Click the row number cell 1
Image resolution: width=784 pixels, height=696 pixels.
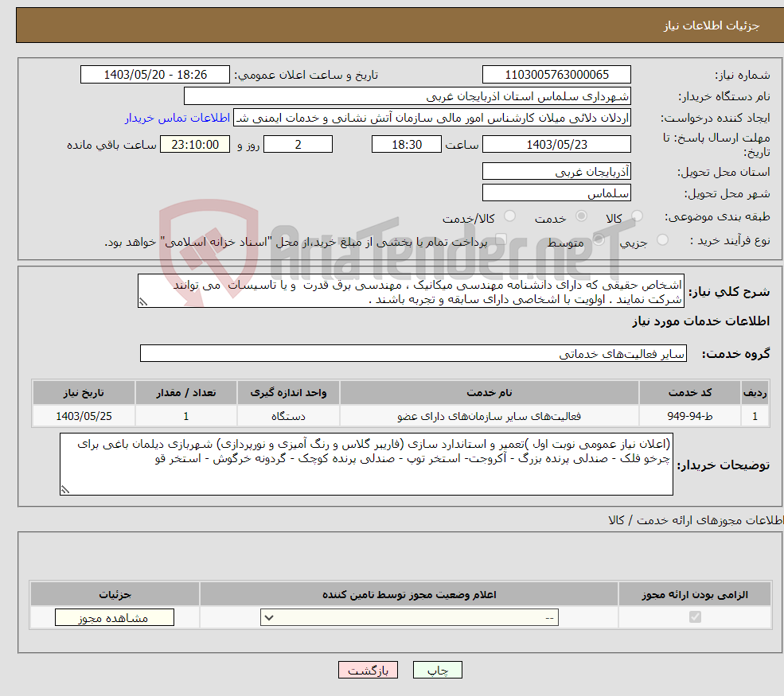[755, 416]
